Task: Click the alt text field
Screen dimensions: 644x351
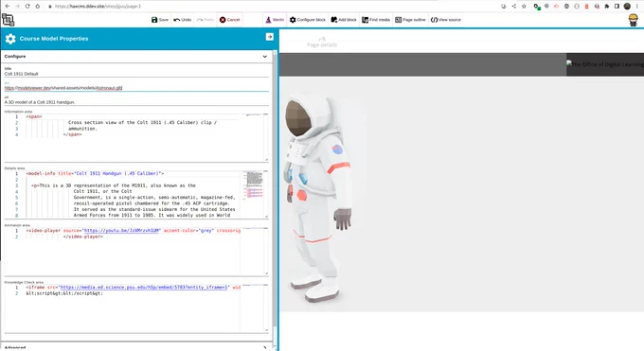Action: (136, 102)
